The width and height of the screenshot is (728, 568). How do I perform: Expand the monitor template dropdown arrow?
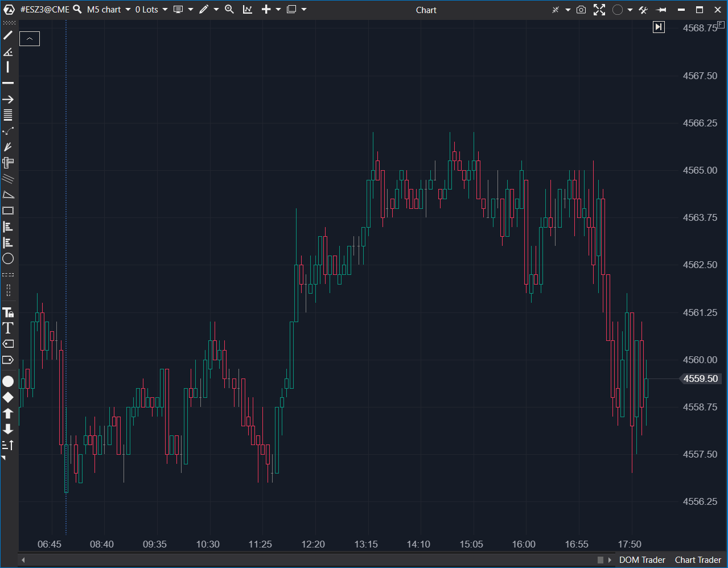point(191,10)
